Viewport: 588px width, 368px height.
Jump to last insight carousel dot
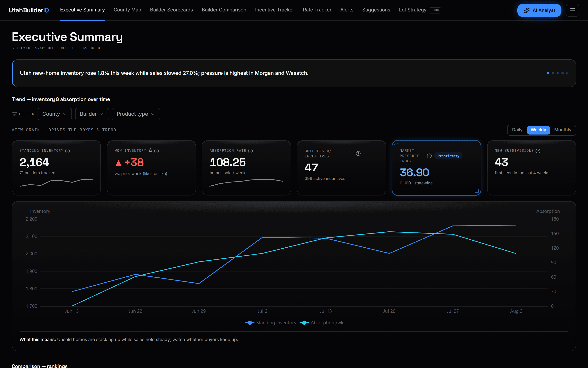567,73
